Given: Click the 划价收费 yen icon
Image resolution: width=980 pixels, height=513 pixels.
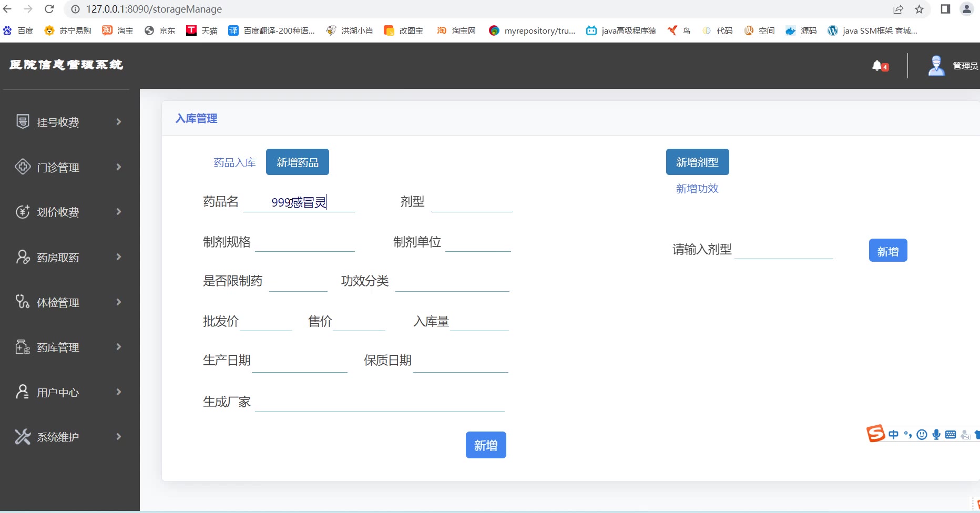Looking at the screenshot, I should pyautogui.click(x=23, y=211).
